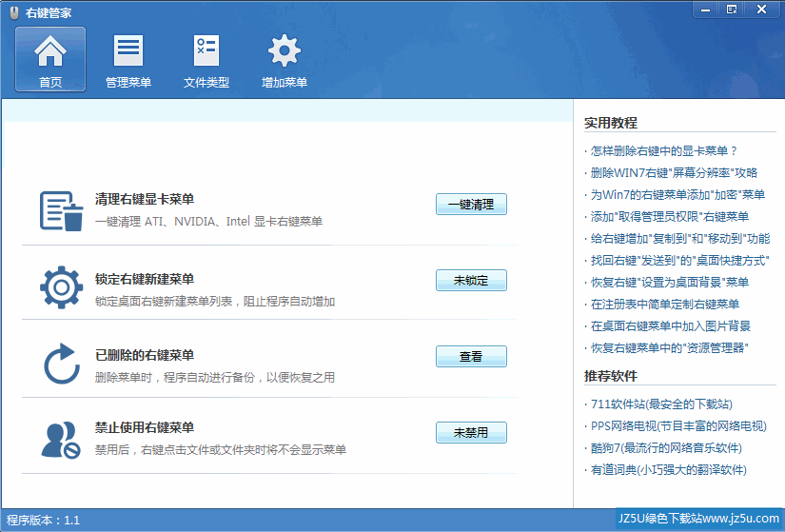The image size is (785, 532).
Task: Click the circular restore arrow icon beside 已删除的右键菜单
Action: (62, 364)
